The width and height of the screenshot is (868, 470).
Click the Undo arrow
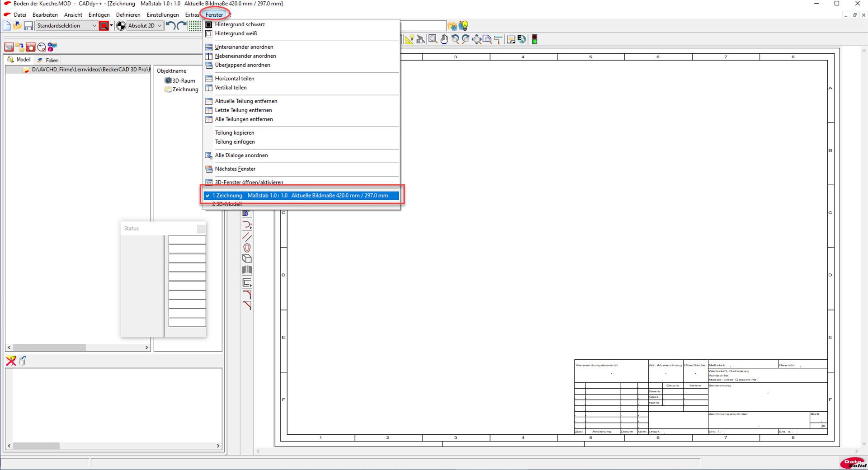coord(170,26)
